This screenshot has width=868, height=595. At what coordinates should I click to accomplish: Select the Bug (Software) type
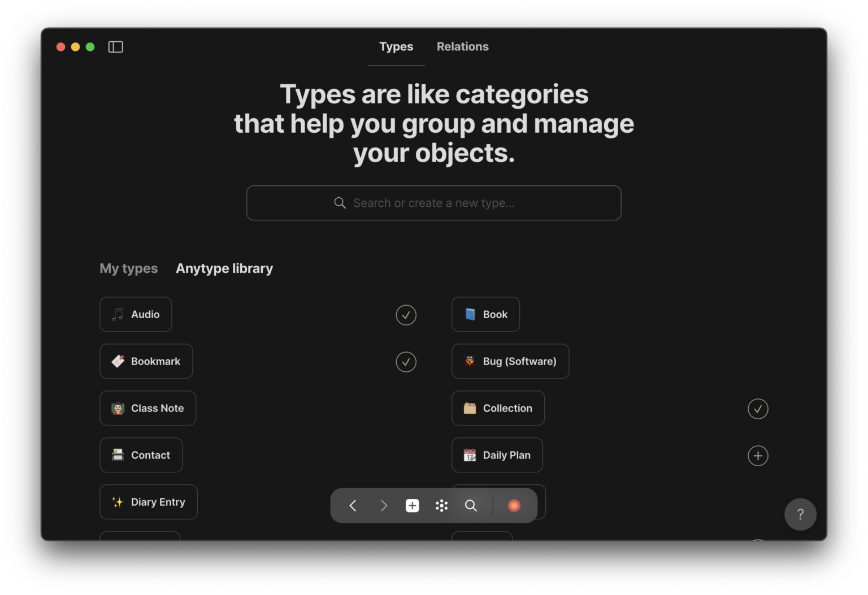pos(510,361)
